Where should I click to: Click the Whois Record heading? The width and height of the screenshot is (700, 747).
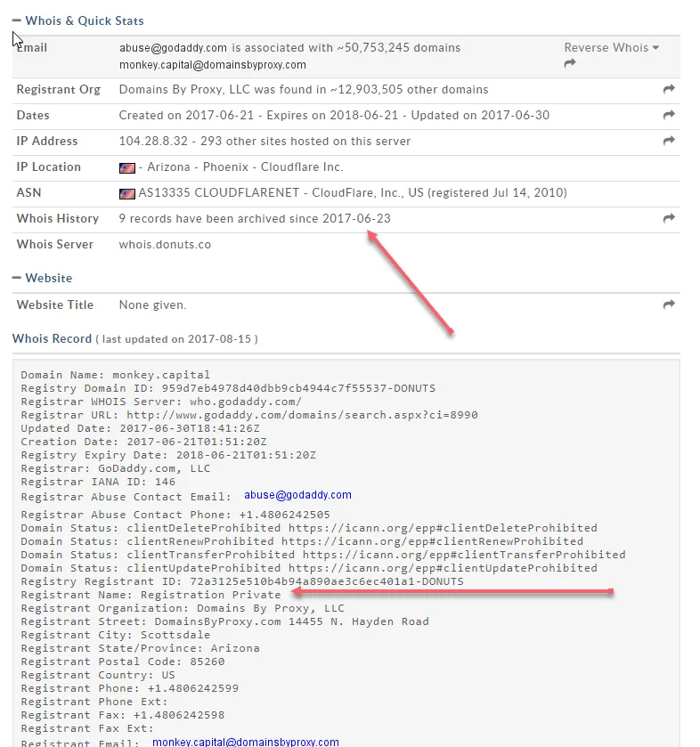(52, 338)
